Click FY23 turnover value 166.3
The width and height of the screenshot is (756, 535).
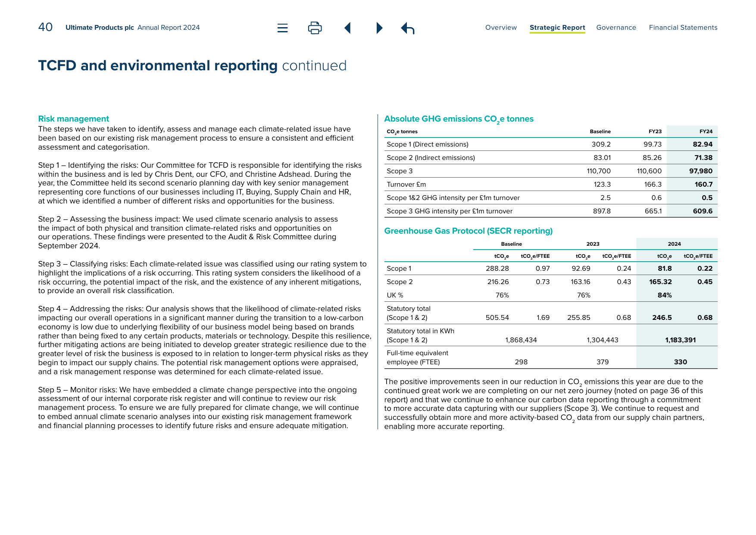(x=653, y=185)
